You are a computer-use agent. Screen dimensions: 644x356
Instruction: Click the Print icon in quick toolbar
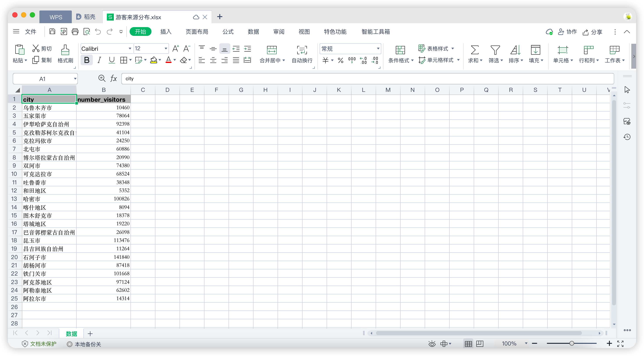click(x=75, y=32)
